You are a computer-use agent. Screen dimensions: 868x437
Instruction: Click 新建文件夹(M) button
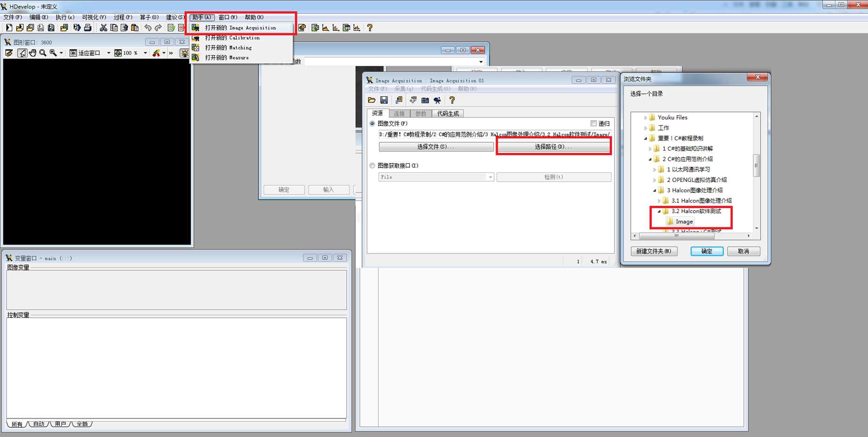[x=654, y=251]
